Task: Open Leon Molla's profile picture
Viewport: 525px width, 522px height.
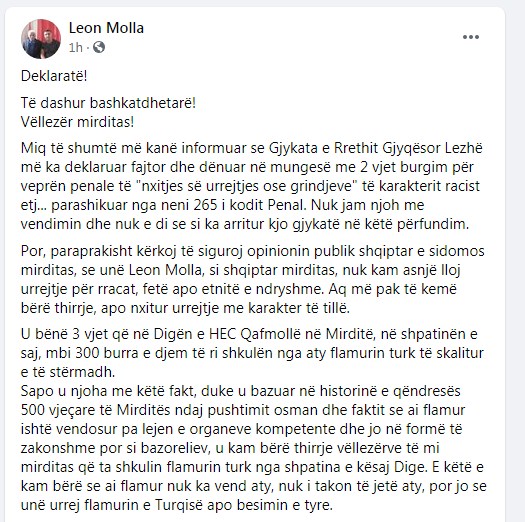Action: pos(41,39)
